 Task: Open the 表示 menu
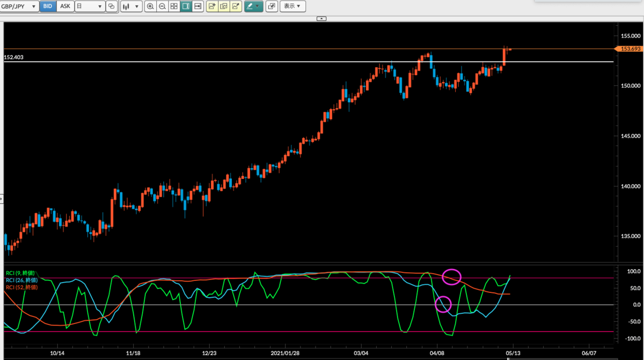coord(292,6)
